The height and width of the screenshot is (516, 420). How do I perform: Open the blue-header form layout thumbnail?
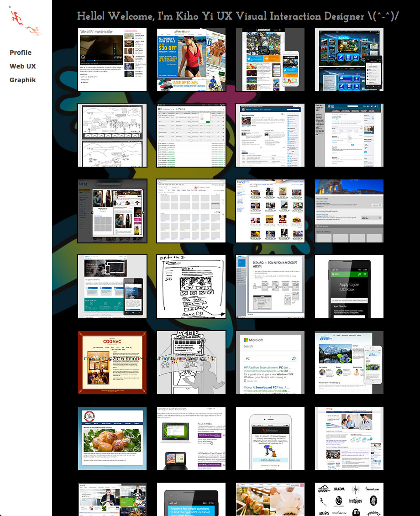(x=349, y=135)
